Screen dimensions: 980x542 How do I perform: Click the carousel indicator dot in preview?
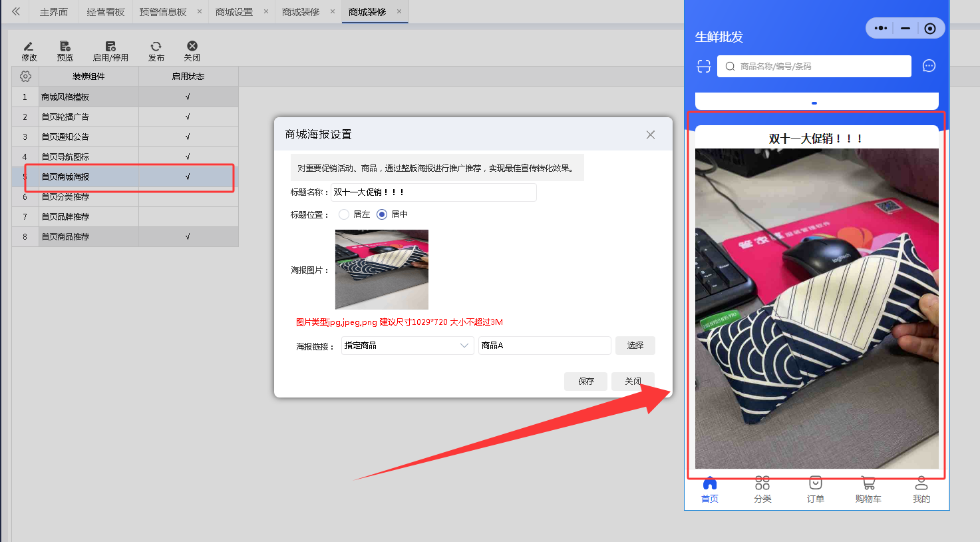click(814, 103)
